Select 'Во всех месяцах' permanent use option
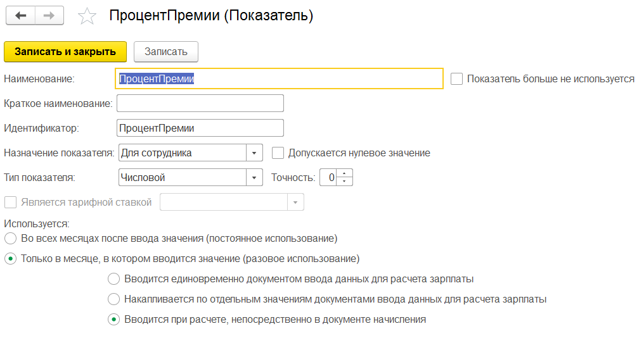The image size is (644, 338). (10, 239)
